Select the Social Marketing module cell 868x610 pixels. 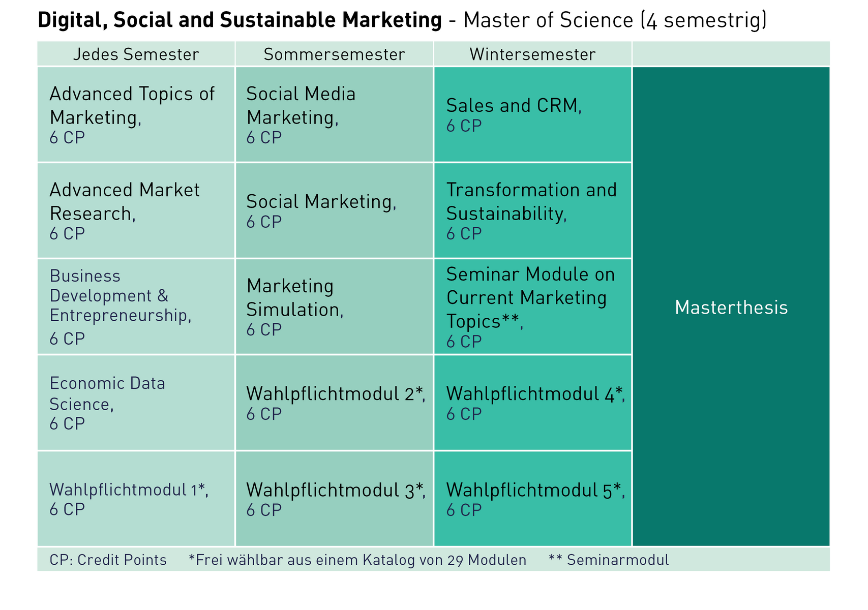pos(334,210)
